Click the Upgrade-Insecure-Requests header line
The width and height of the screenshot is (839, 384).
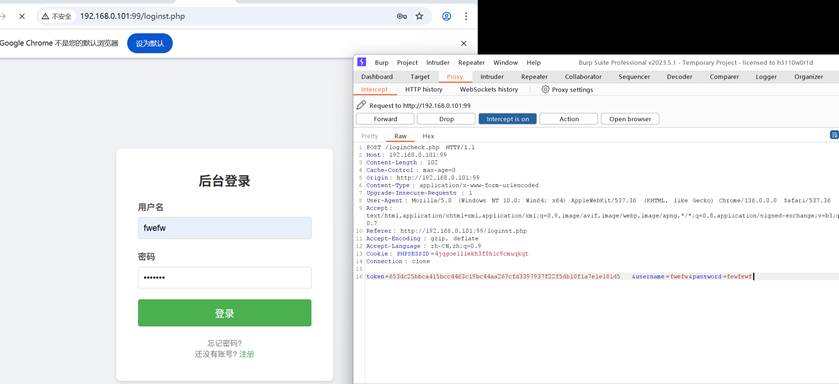(419, 193)
